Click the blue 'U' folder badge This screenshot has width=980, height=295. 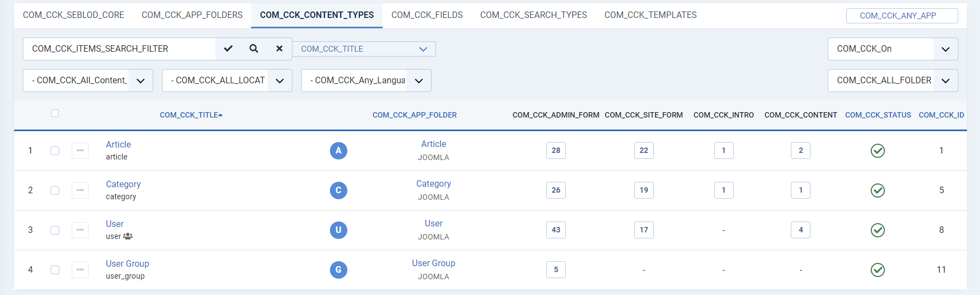point(338,230)
